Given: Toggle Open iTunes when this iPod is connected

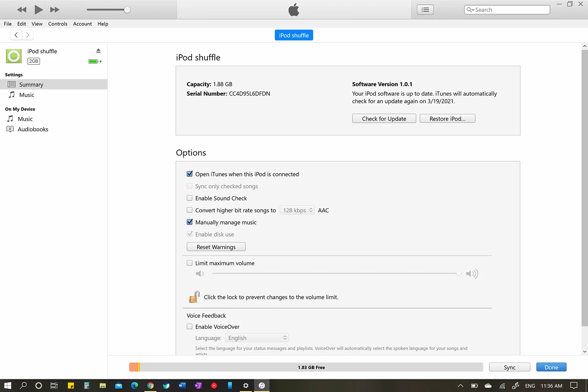Looking at the screenshot, I should tap(189, 174).
